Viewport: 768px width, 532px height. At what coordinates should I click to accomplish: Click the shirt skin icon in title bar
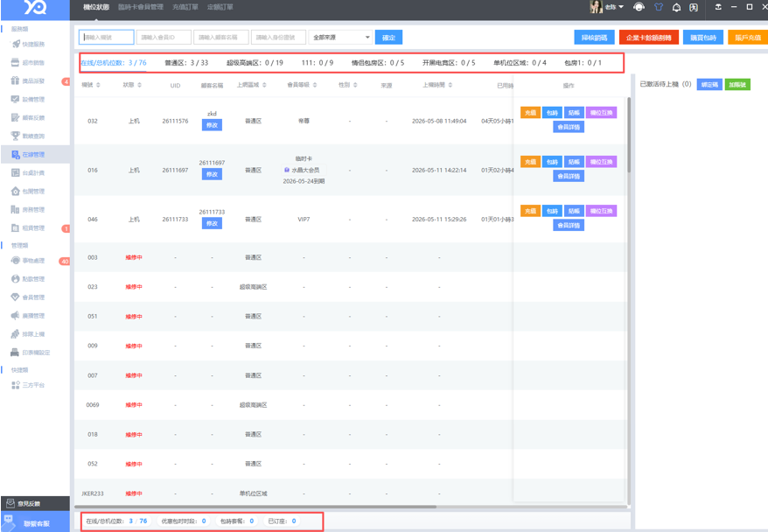click(x=659, y=7)
